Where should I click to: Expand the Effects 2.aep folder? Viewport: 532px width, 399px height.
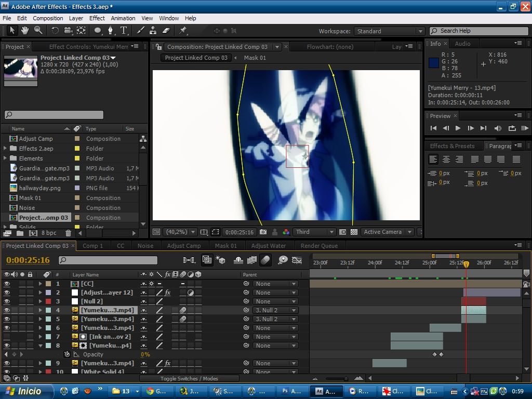(5, 148)
